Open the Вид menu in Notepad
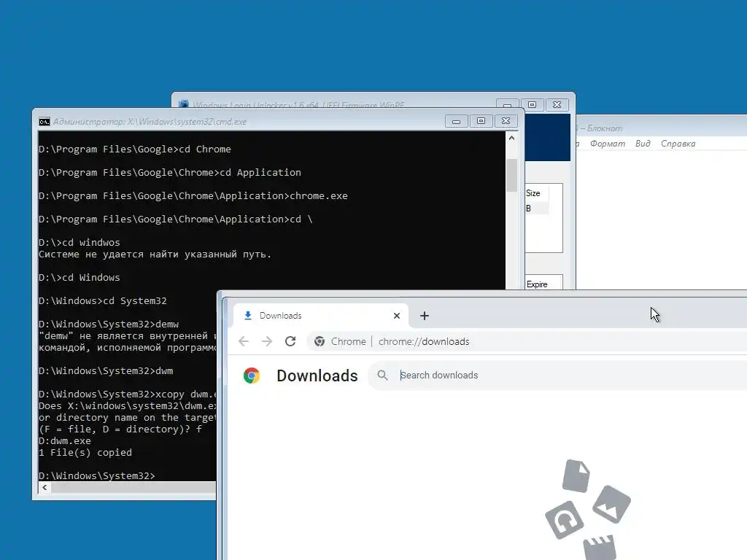The height and width of the screenshot is (560, 747). (643, 144)
